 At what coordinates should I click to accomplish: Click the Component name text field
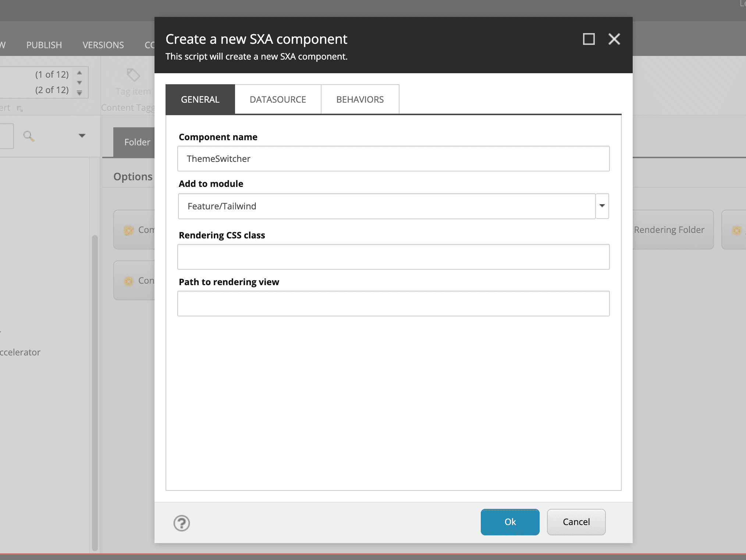tap(393, 159)
